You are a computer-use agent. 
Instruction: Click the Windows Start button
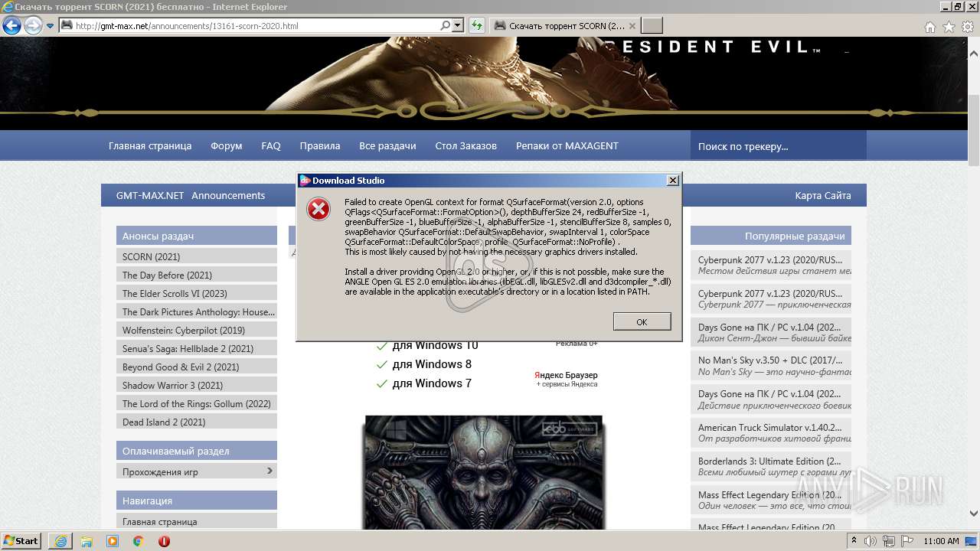pyautogui.click(x=21, y=540)
